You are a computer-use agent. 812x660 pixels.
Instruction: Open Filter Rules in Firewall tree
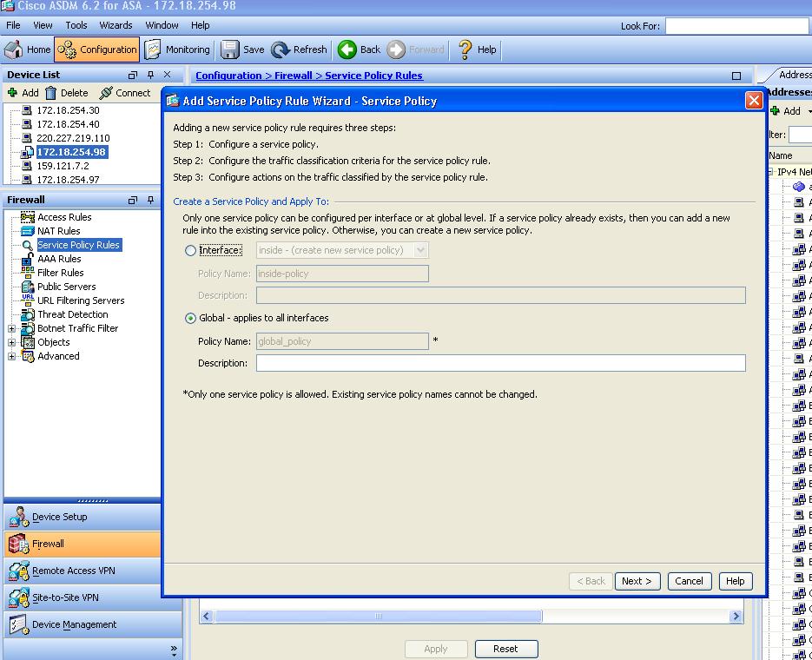pos(60,273)
